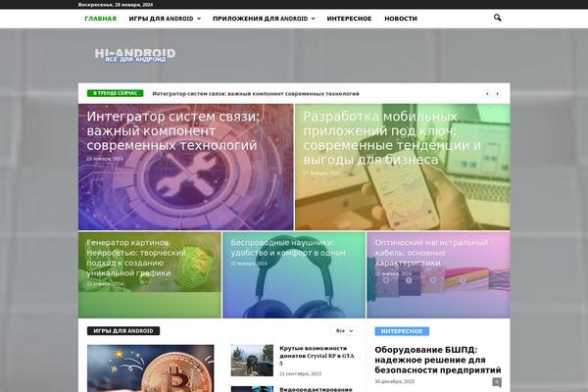Open trending ticker headline about Интегратор систем связи
This screenshot has height=392, width=588.
click(256, 93)
